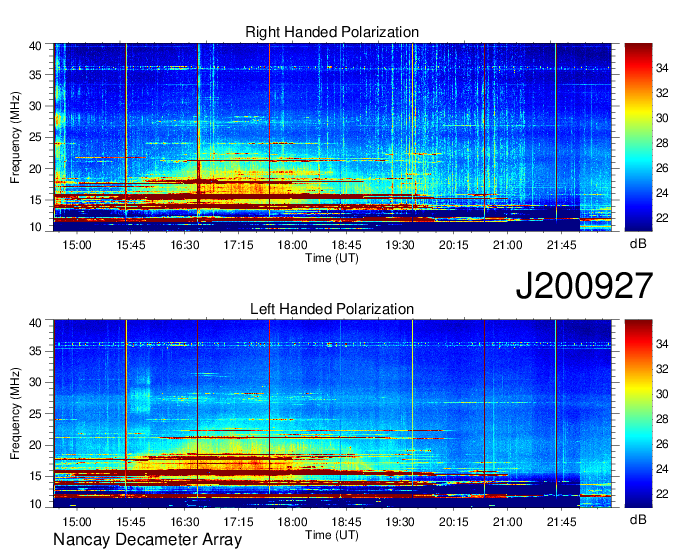The width and height of the screenshot is (680, 552).
Task: Click the 20 MHz tick of Left Handed plot
Action: [x=35, y=445]
